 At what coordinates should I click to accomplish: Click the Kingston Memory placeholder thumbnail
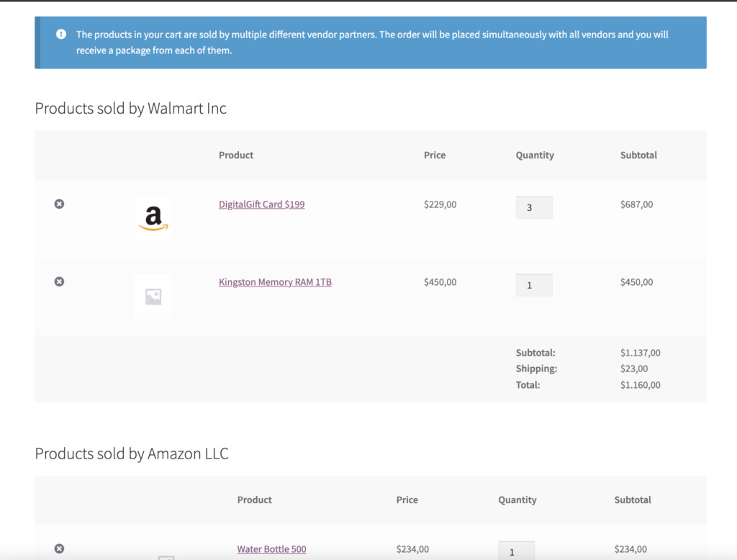(x=153, y=297)
